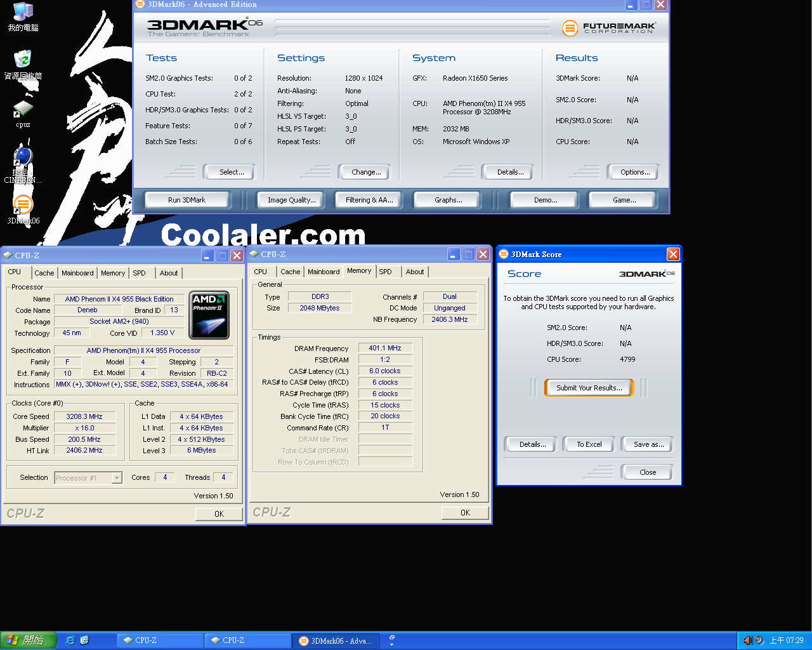Open CPU tab in right CPU-Z window
This screenshot has height=650, width=812.
click(260, 272)
